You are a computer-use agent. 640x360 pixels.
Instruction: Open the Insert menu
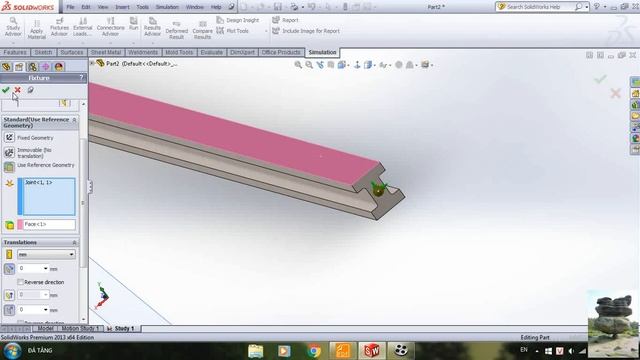pos(122,7)
